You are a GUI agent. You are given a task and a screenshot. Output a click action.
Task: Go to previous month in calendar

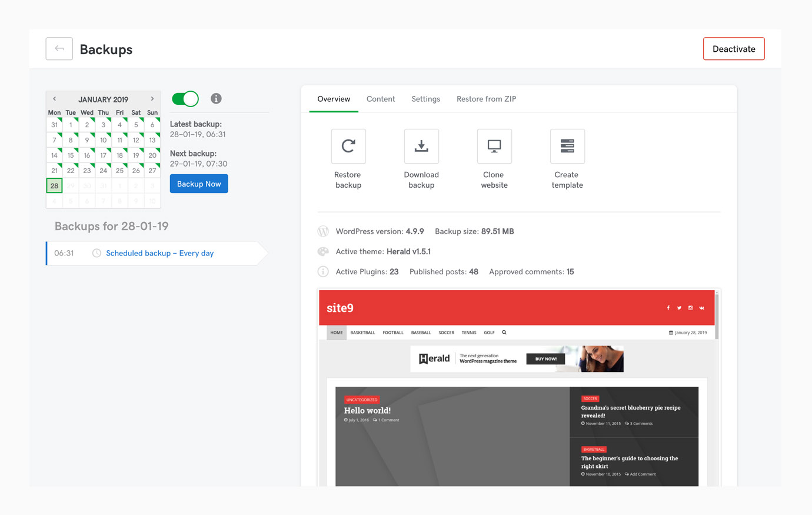coord(54,99)
